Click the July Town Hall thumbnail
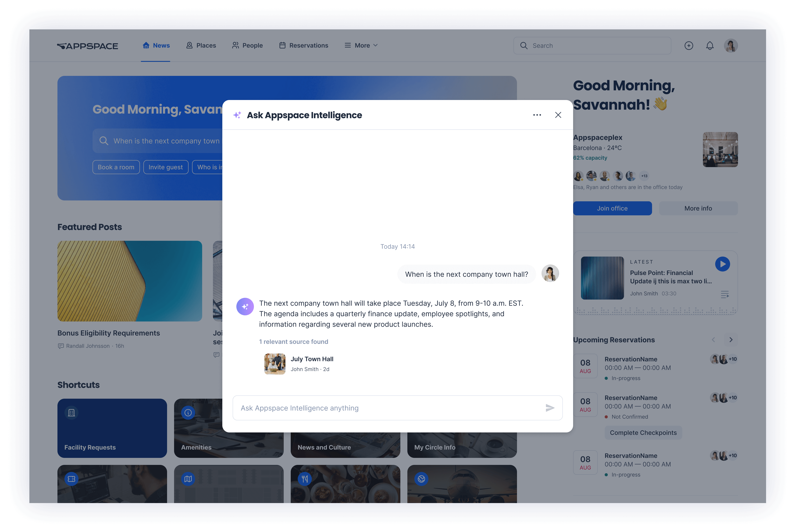795x532 pixels. coord(275,364)
